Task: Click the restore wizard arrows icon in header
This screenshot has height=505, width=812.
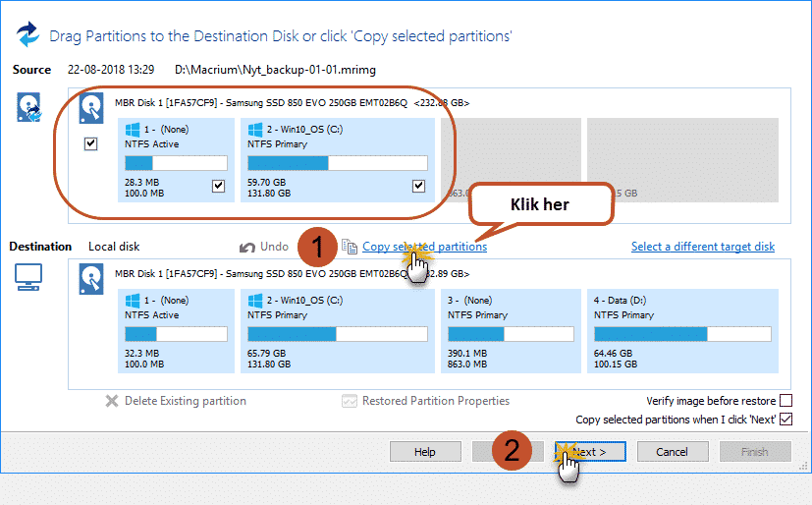Action: [27, 36]
